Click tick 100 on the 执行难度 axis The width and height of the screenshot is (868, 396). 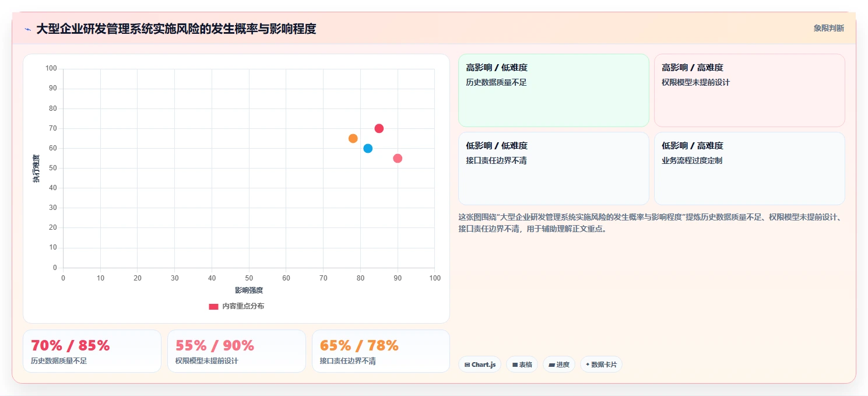coord(51,69)
